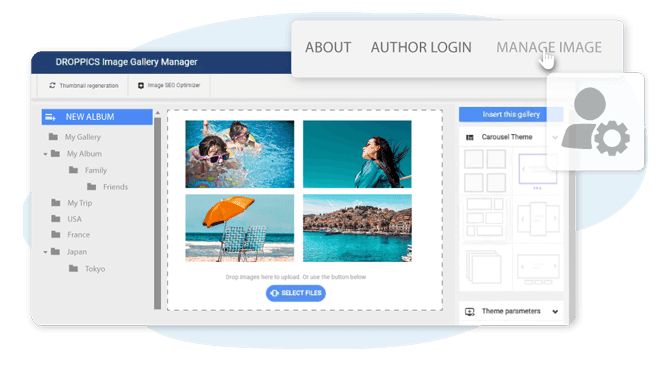Click the USA folder icon
Viewport: 666px width, 367px height.
pyautogui.click(x=56, y=219)
